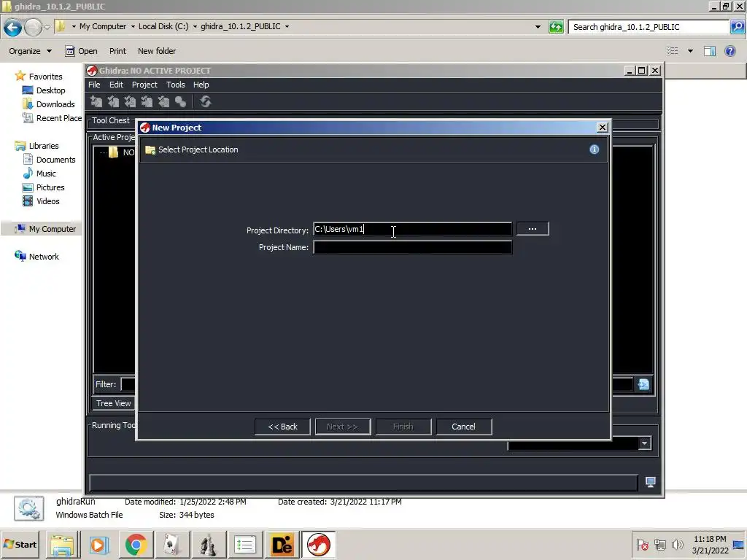747x560 pixels.
Task: Click the << Back button in New Project
Action: (282, 427)
